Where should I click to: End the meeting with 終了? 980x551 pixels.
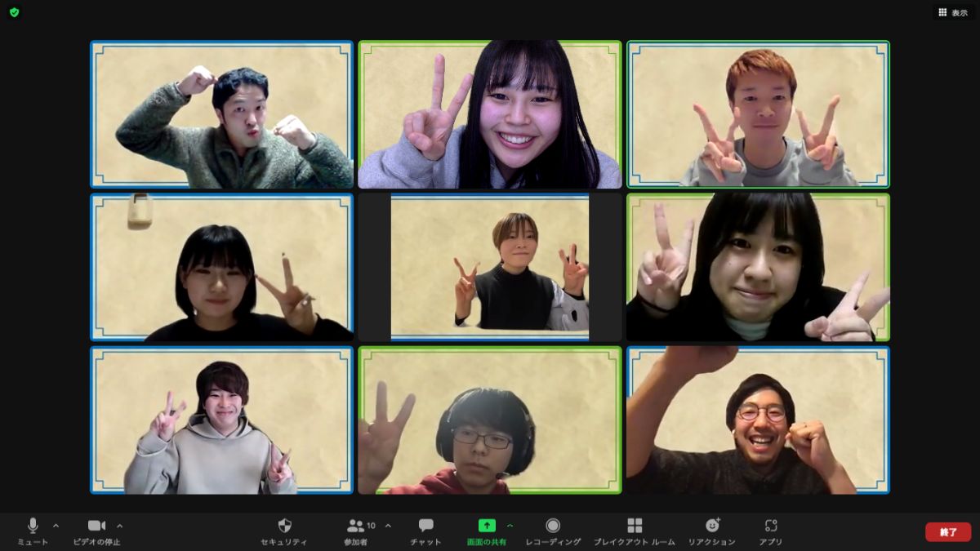point(947,531)
